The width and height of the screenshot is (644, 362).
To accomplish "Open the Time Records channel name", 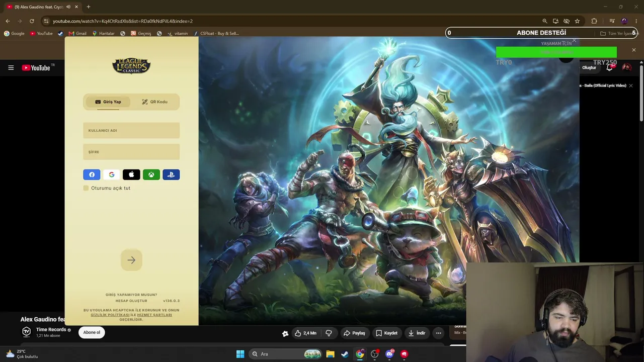I will point(51,329).
